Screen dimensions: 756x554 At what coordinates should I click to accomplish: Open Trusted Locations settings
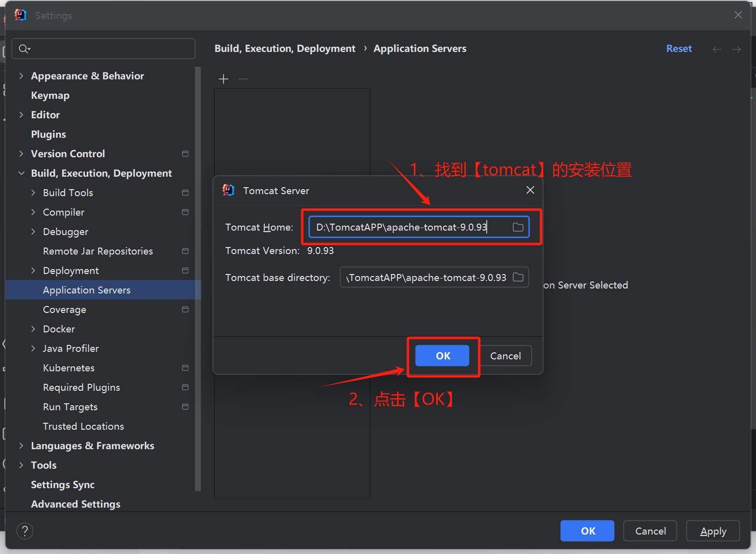(83, 426)
